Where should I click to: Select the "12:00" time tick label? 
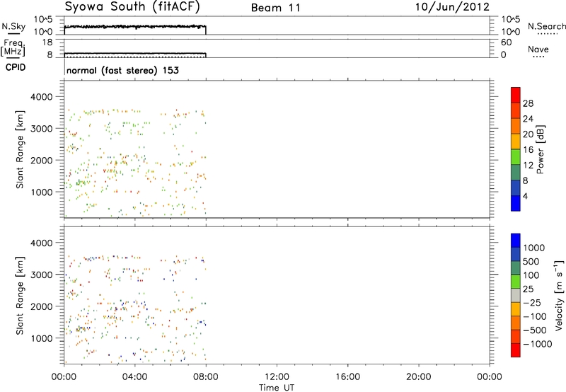pyautogui.click(x=277, y=377)
